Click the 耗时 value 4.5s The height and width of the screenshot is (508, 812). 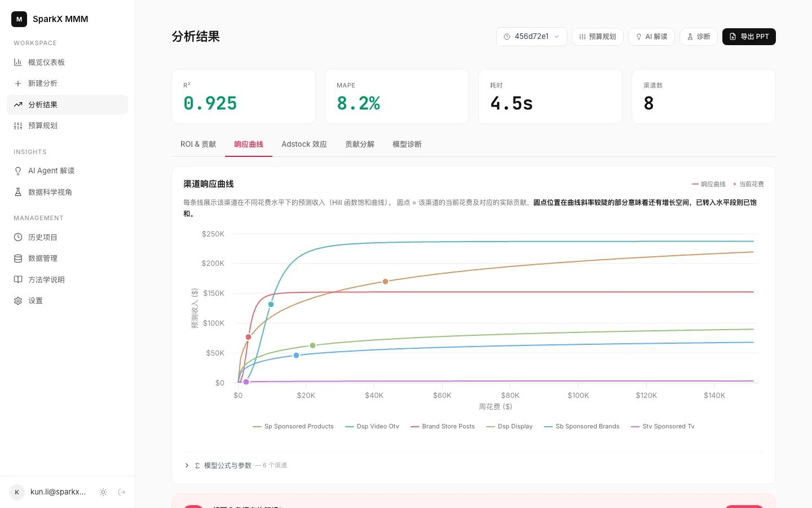click(x=511, y=103)
